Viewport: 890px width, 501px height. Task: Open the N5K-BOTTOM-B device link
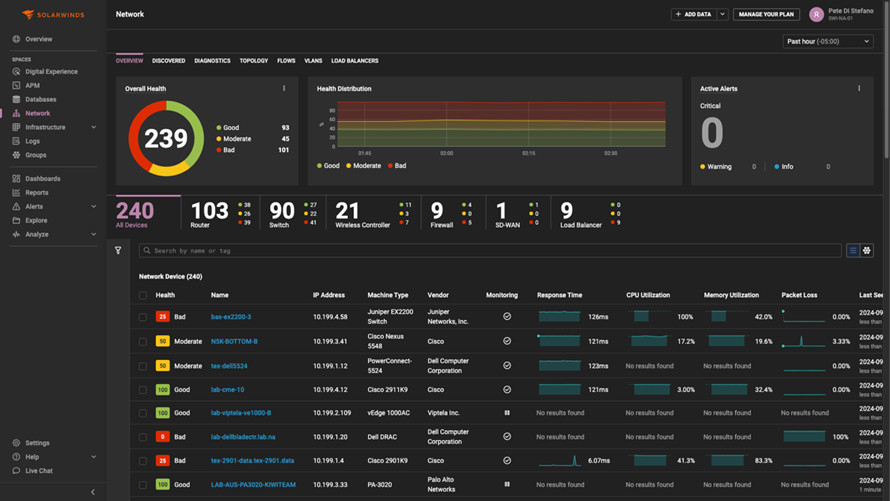(234, 342)
